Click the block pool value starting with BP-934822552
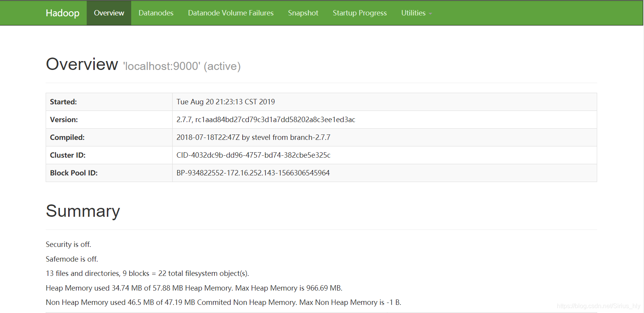Image resolution: width=644 pixels, height=313 pixels. (253, 173)
